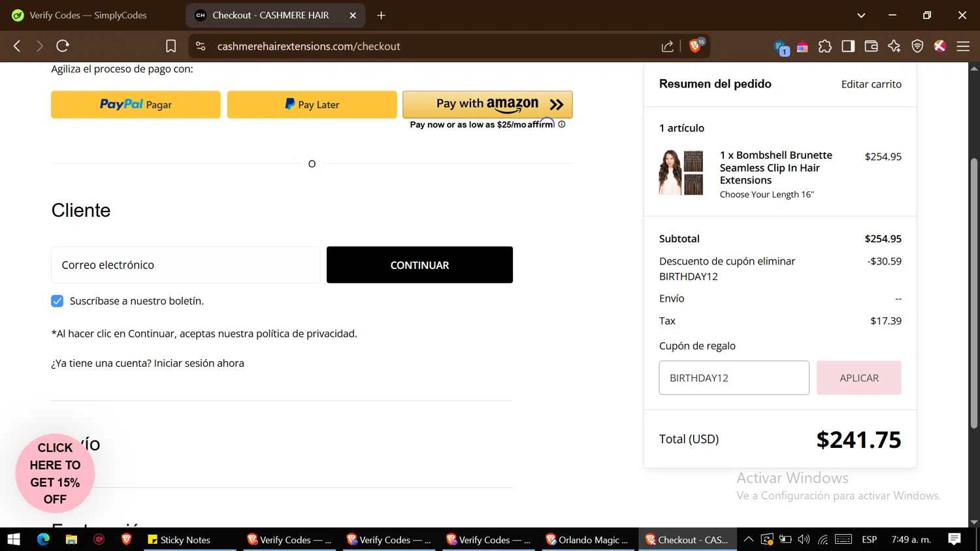Click the coupon code input field

pyautogui.click(x=734, y=377)
